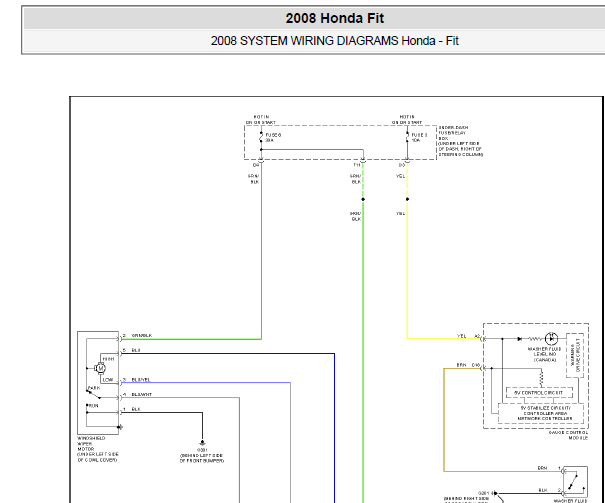
Task: Click the 'WINDSHIELD WIPER MOTOR' component label
Action: [x=98, y=449]
